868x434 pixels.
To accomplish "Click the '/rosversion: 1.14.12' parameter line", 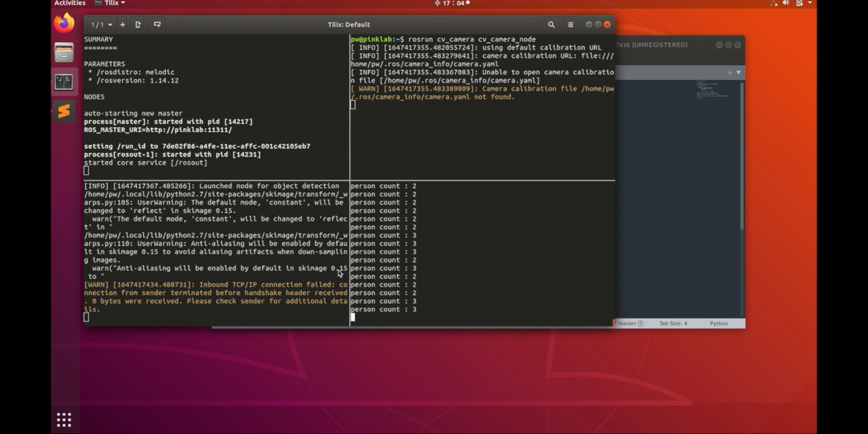I will (133, 80).
